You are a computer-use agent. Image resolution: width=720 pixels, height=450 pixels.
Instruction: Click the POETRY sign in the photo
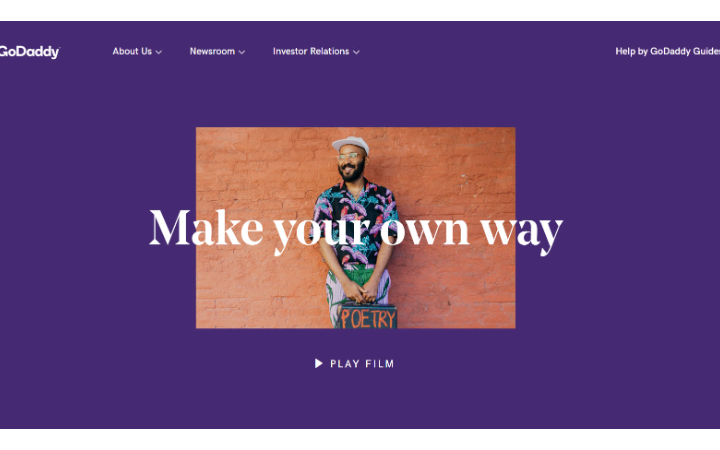pos(368,318)
